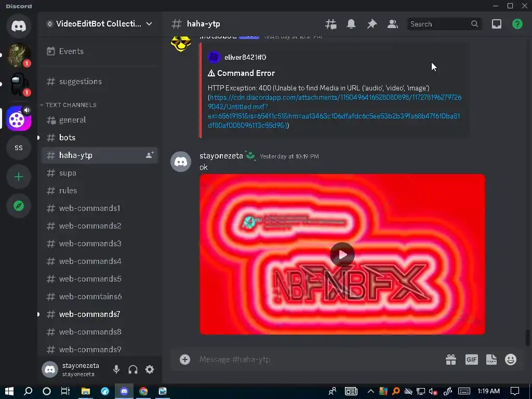Open web-commands5 channel

point(100,278)
